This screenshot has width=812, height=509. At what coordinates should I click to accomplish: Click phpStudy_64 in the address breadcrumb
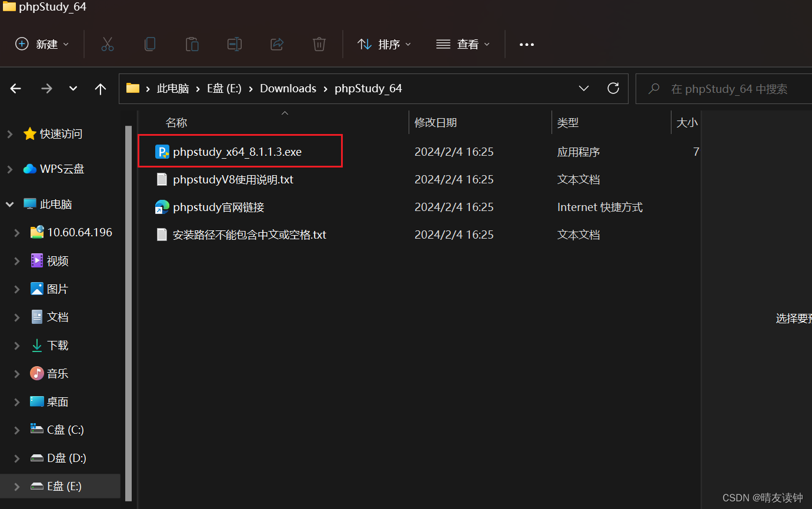pos(368,88)
